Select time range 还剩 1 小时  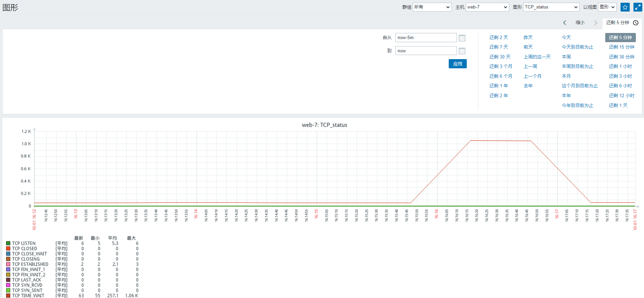click(621, 66)
